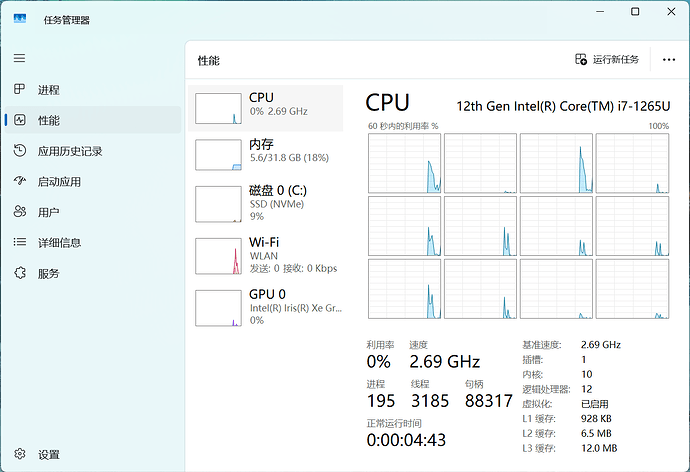Open the three-dot more options menu
Screen dimensions: 690x472
[669, 60]
